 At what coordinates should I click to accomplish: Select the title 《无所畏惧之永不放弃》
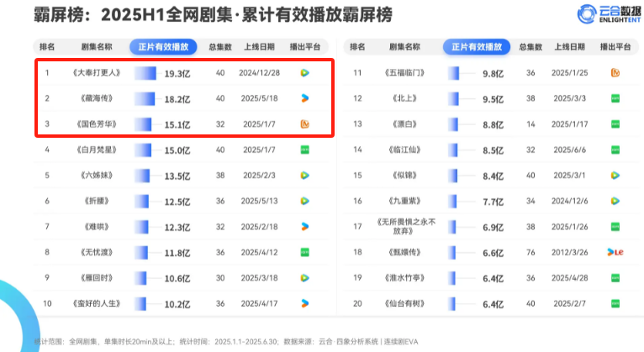point(406,227)
